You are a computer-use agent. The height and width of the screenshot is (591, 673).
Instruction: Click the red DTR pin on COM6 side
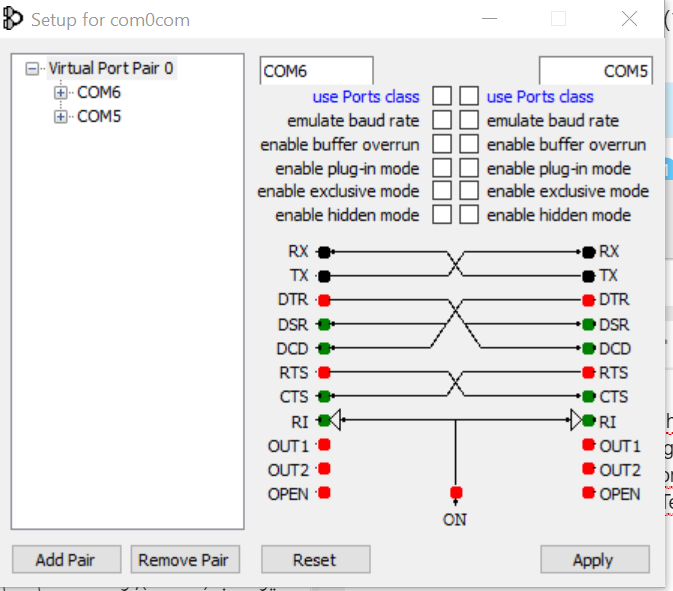(x=324, y=300)
